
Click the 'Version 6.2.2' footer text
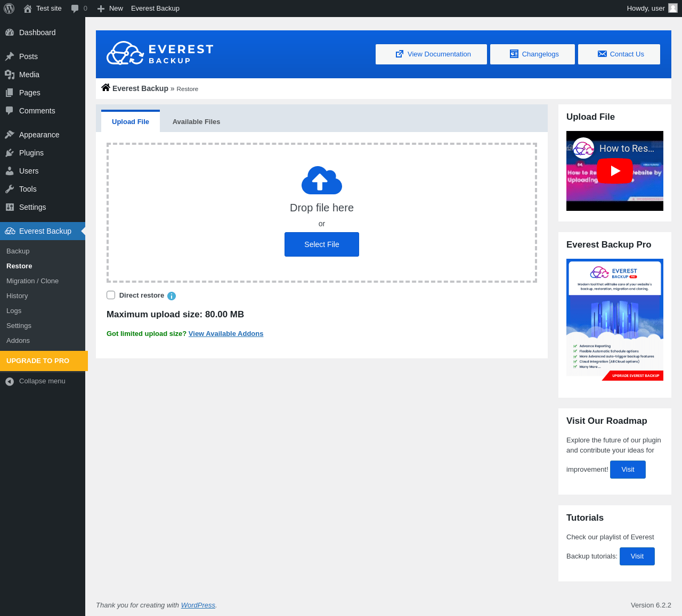coord(651,605)
